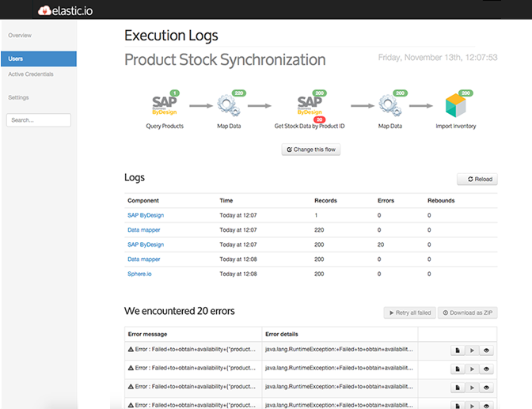
Task: Click the We encountered 20 errors heading
Action: coord(180,311)
